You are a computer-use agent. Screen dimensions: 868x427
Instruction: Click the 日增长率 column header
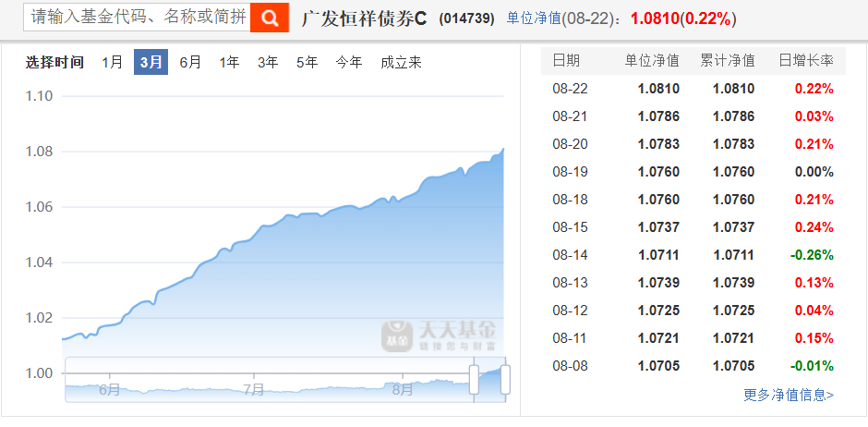click(806, 60)
